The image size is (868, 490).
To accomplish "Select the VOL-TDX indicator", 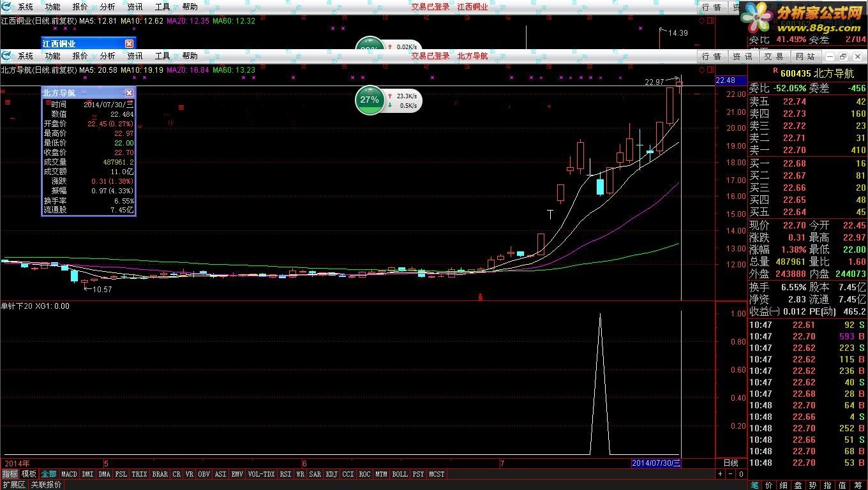I will point(261,474).
